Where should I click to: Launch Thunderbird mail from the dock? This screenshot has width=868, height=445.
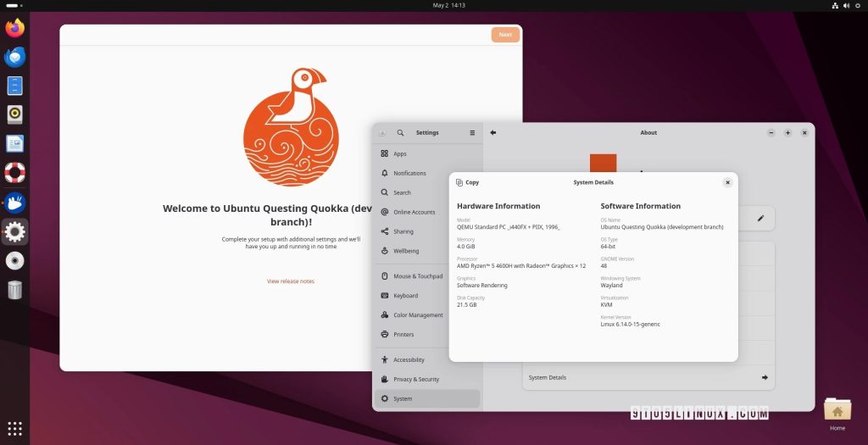point(14,57)
